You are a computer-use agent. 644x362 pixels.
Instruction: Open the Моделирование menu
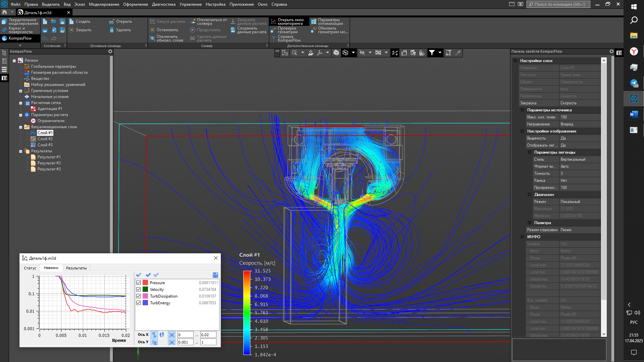click(104, 4)
